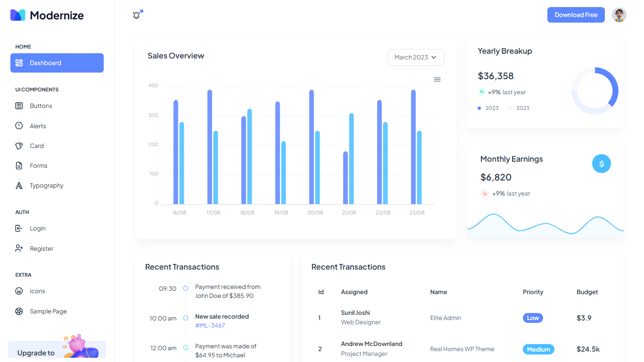Click the $6,820 monthly earnings amount
The width and height of the screenshot is (644, 362).
tap(496, 177)
